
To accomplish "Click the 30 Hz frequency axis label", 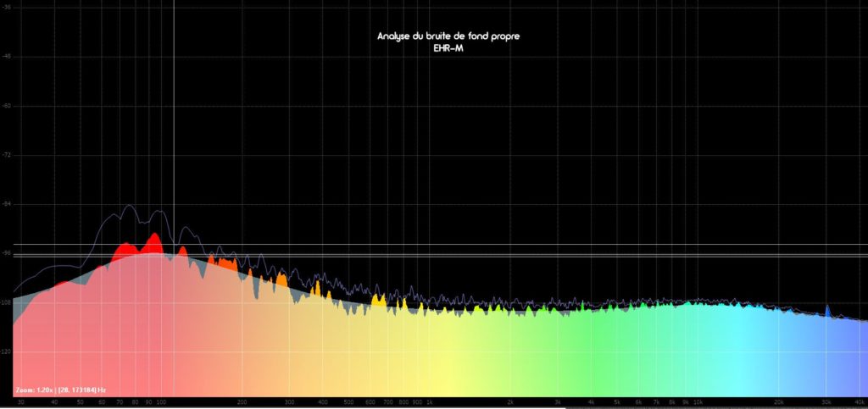I will click(x=20, y=402).
